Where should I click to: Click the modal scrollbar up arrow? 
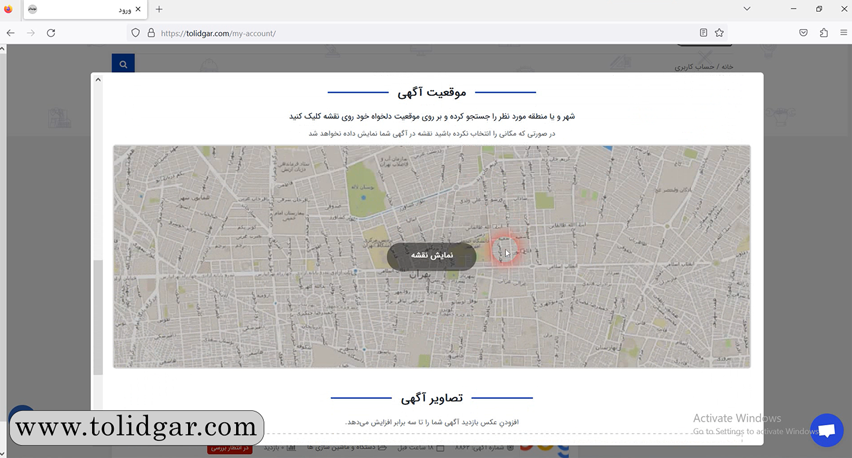[98, 80]
